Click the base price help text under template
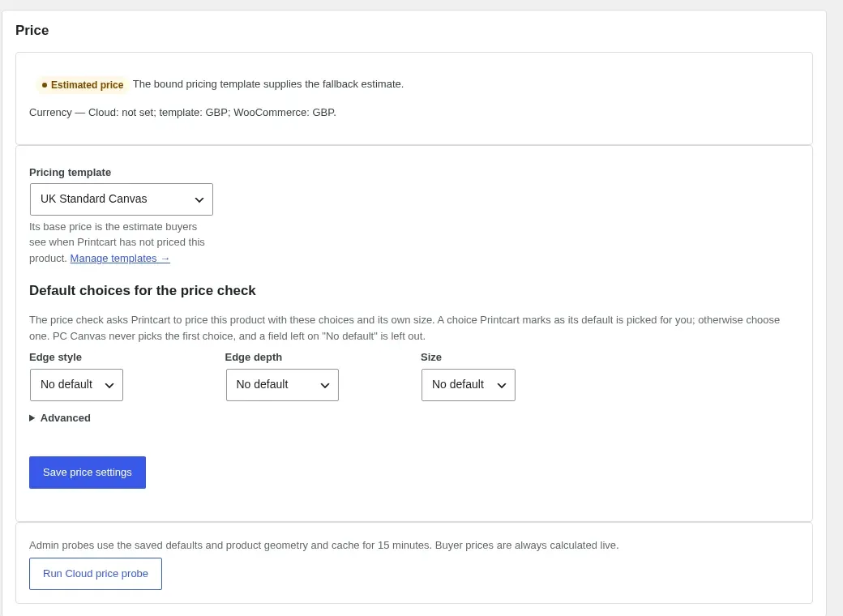The image size is (843, 616). 118,242
